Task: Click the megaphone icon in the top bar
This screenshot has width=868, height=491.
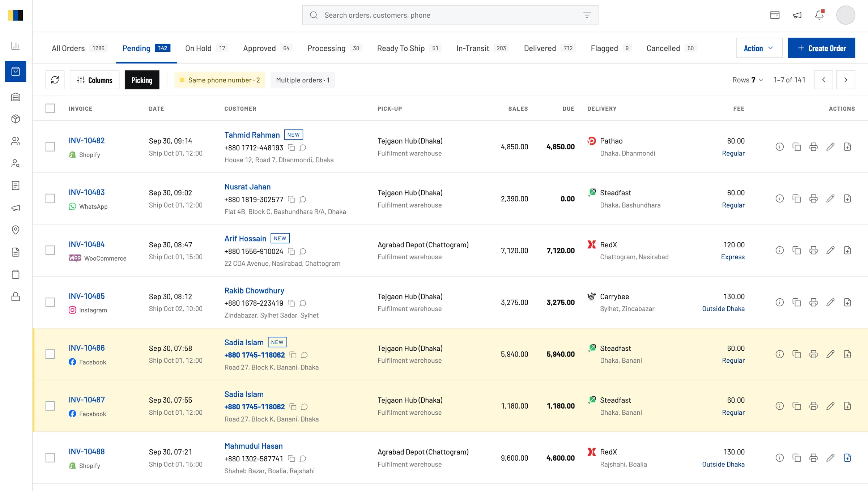Action: click(x=797, y=15)
